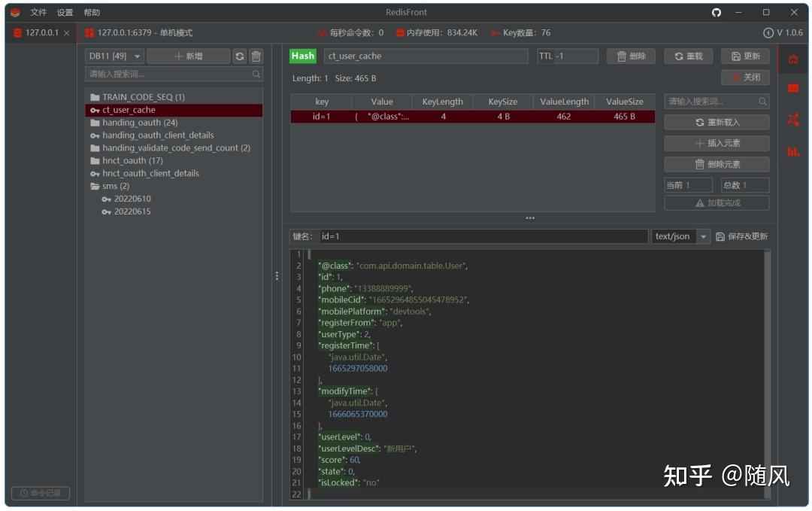Open the text/json format dropdown

point(680,236)
